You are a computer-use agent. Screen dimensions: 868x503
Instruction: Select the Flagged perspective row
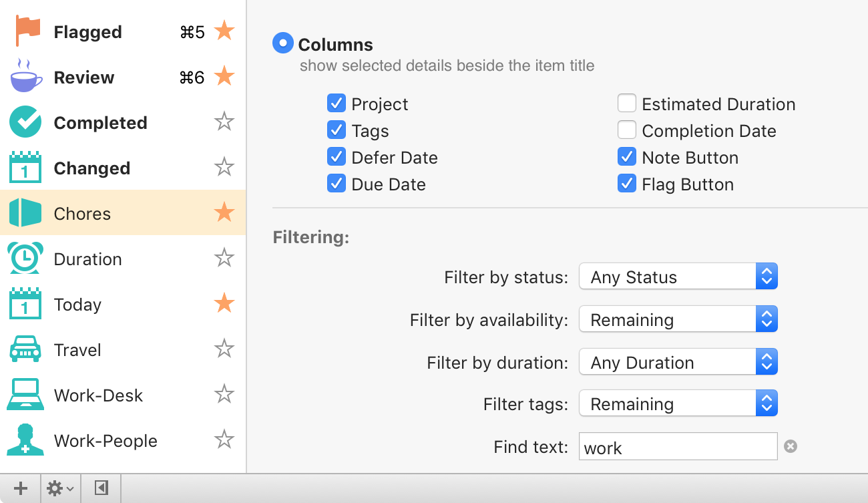point(123,31)
